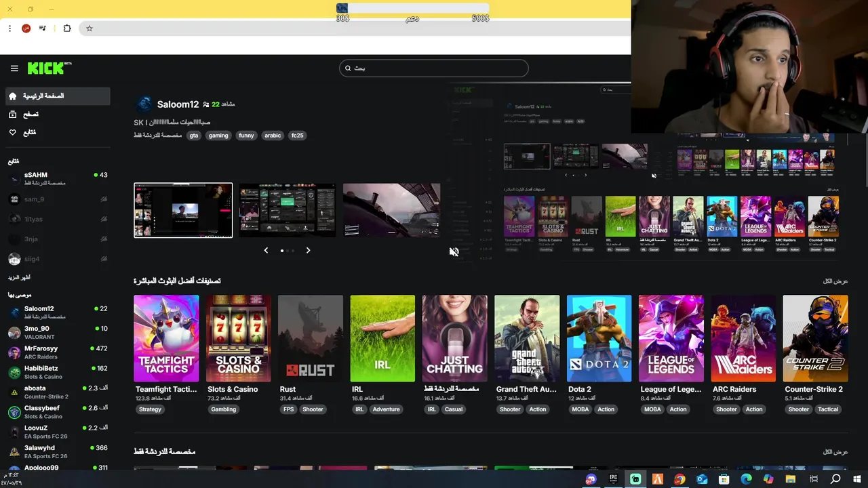868x488 pixels.
Task: Click the arabic tag
Action: coord(273,136)
